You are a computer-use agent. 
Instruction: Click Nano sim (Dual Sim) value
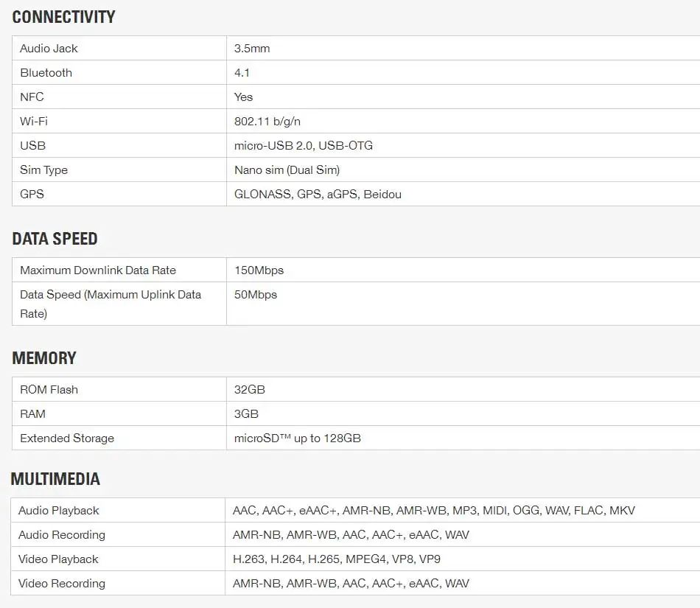(x=287, y=170)
